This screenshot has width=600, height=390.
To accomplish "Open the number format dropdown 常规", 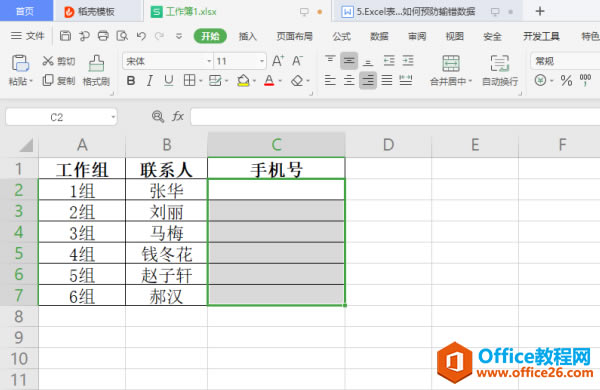I will point(566,61).
